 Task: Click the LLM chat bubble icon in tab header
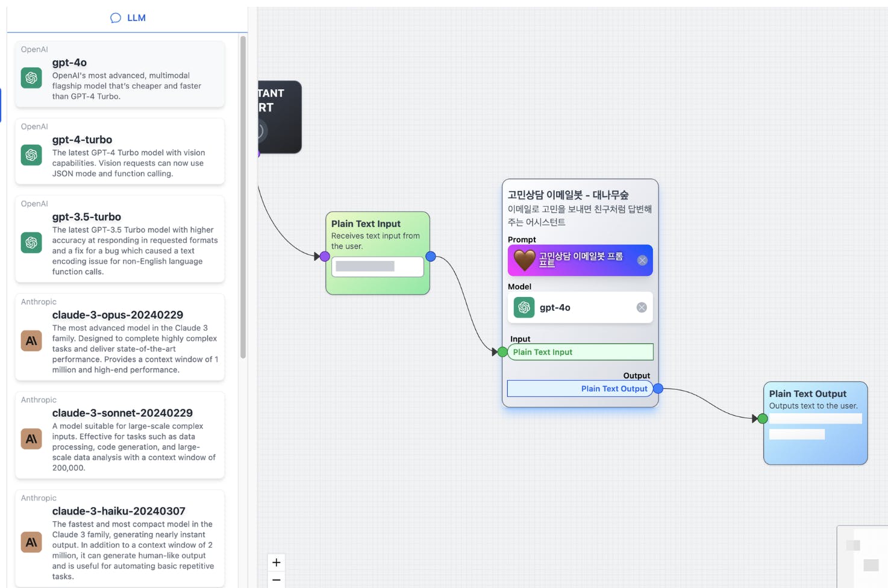click(x=116, y=18)
